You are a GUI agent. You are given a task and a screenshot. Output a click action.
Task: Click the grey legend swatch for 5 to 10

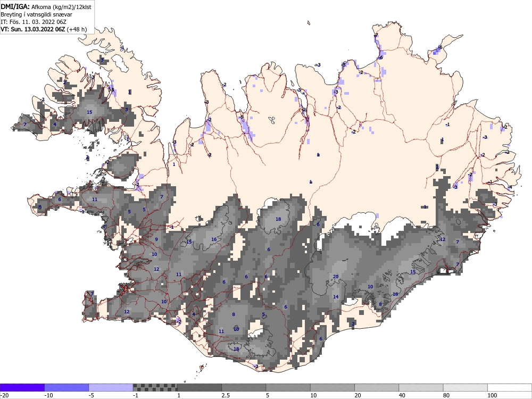pos(288,387)
